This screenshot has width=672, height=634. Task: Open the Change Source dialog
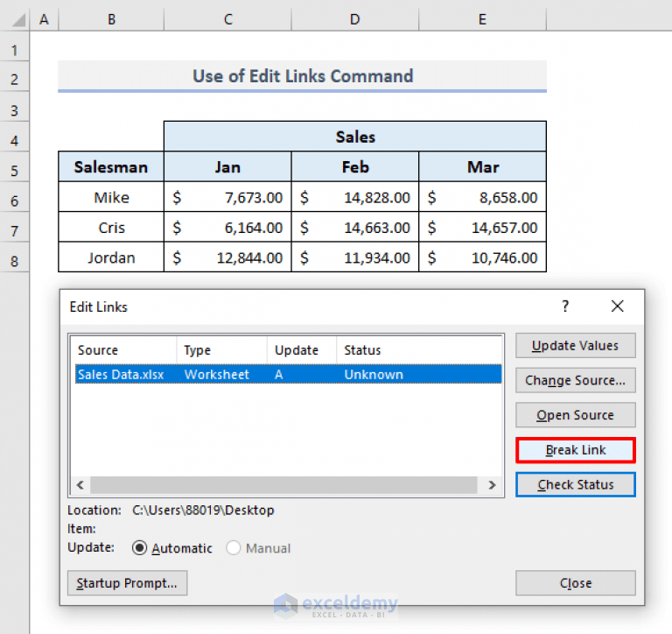[575, 380]
